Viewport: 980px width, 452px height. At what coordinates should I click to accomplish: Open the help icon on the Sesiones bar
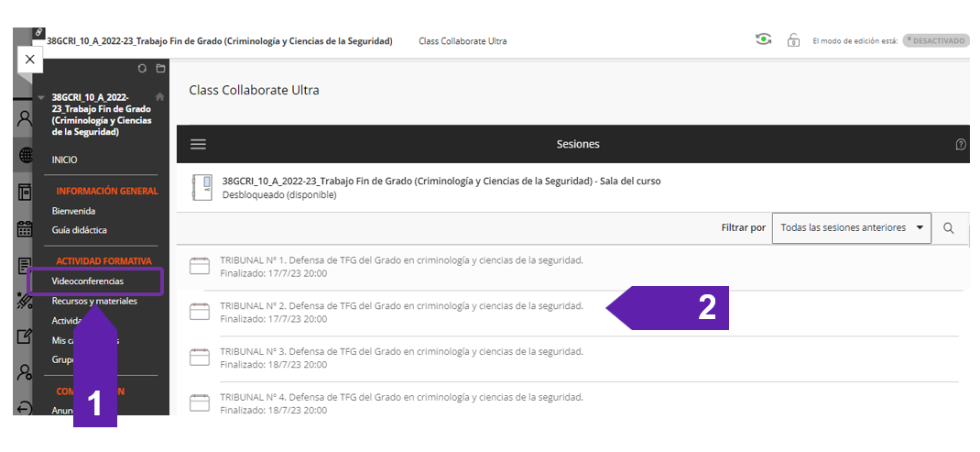point(962,145)
